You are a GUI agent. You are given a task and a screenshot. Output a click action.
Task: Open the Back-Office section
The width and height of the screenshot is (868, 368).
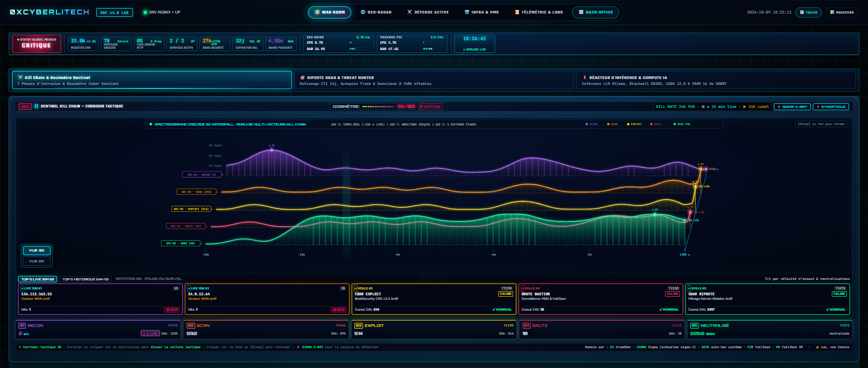(596, 12)
